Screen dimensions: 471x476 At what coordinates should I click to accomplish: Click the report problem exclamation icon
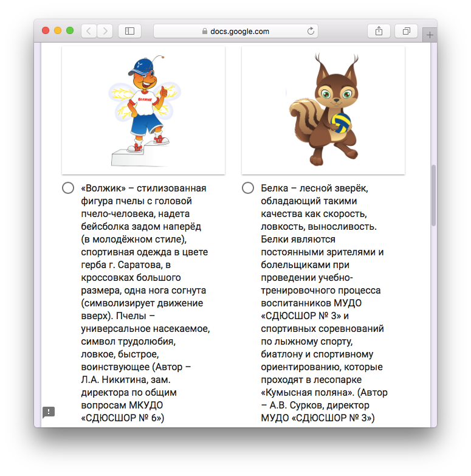click(49, 412)
